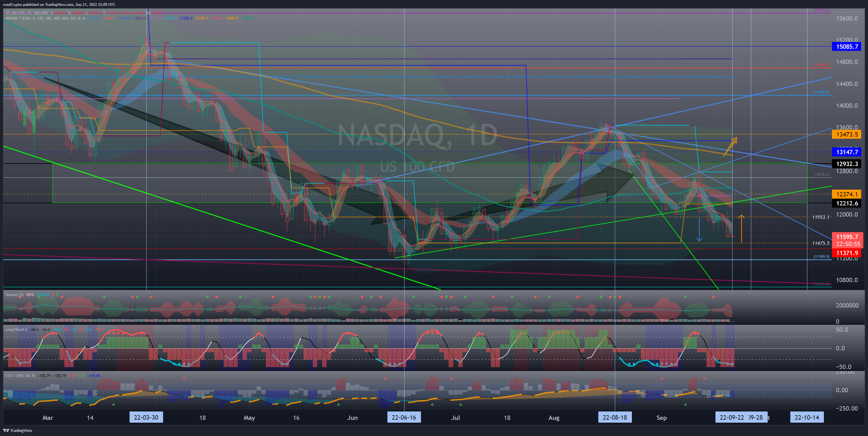Screen dimensions: 868x436
Task: Click the -250.00 CCI axis tick
Action: pyautogui.click(x=847, y=408)
